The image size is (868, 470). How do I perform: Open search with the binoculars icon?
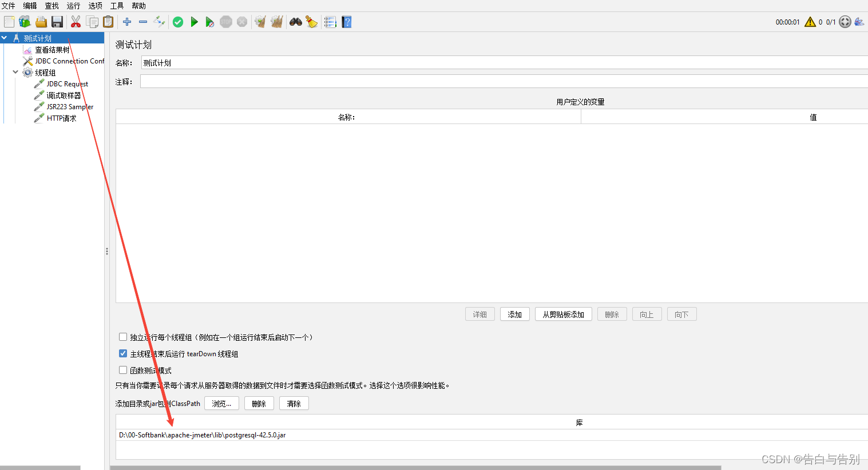295,21
